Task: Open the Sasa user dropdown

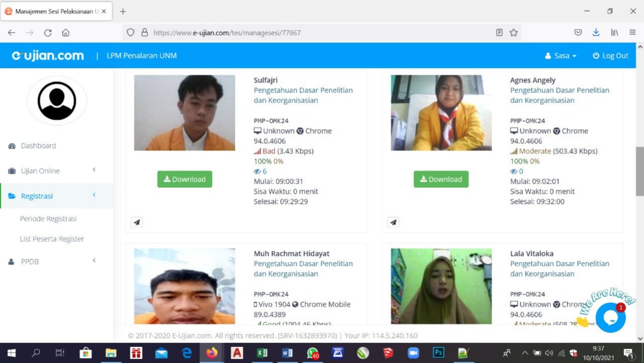Action: 560,56
